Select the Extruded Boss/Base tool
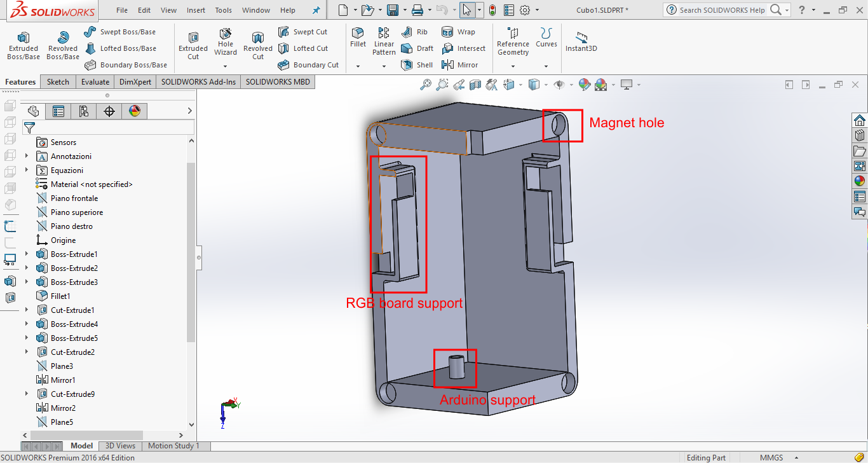The height and width of the screenshot is (463, 868). (24, 46)
